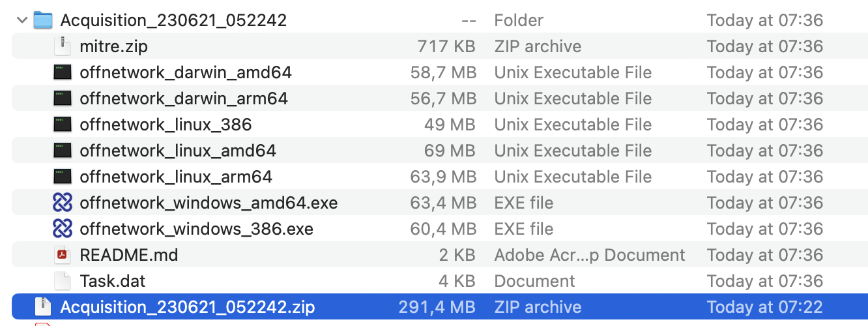This screenshot has width=868, height=326.
Task: Click the offnetwork_darwin_arm64 executable icon
Action: coord(63,98)
